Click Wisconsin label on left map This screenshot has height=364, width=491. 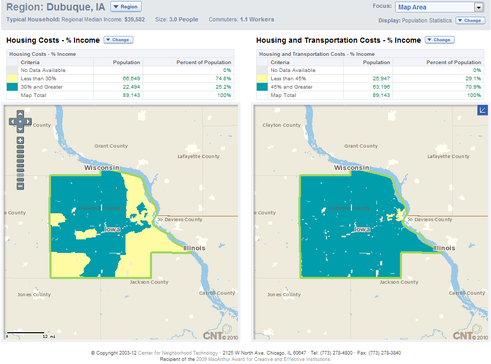(102, 168)
